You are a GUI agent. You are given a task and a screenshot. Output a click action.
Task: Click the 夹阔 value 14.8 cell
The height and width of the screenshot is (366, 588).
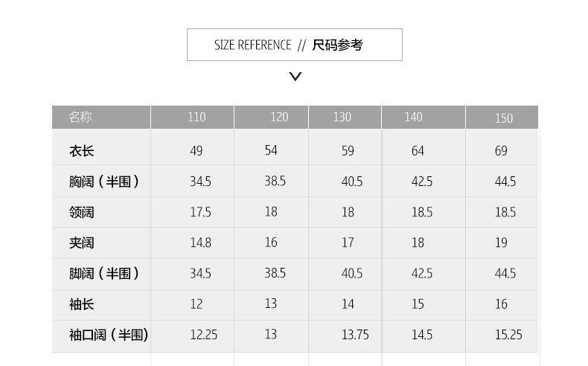pyautogui.click(x=200, y=243)
